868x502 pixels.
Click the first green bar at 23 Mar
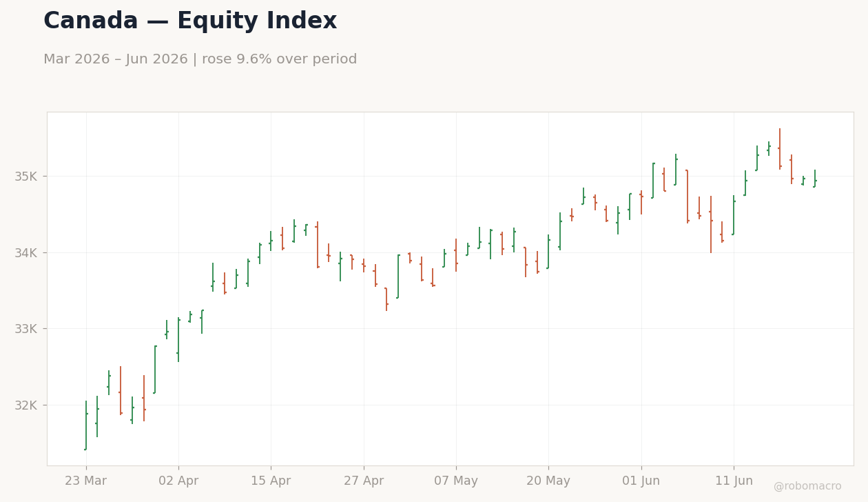coord(86,425)
